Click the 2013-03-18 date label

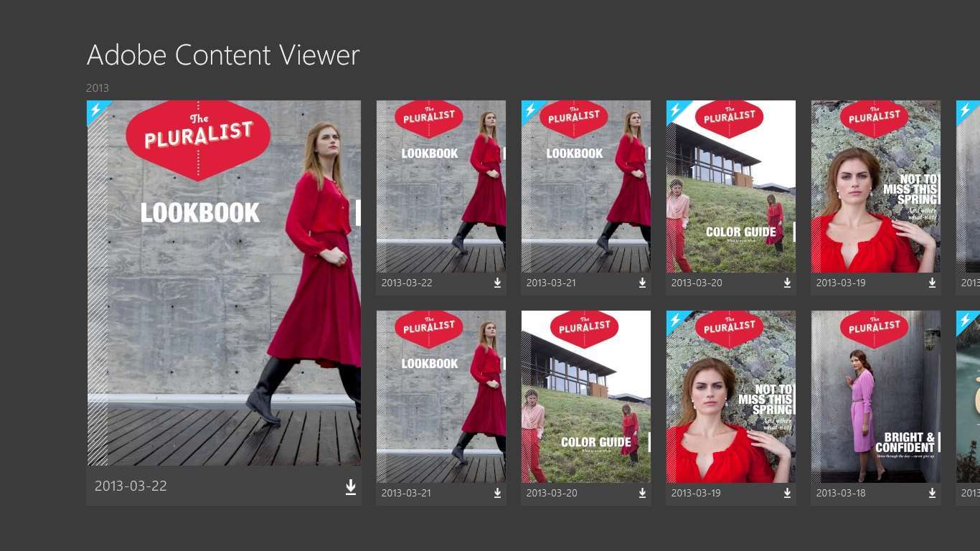(840, 494)
